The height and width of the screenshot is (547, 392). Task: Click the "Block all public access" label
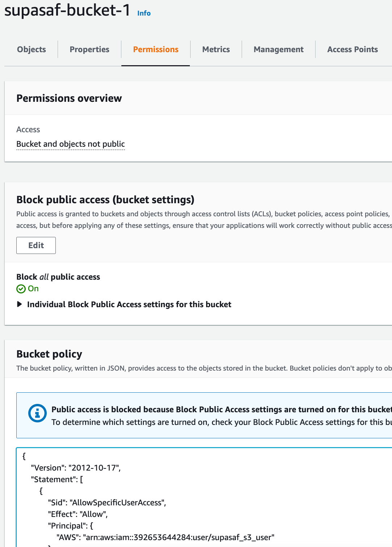(x=58, y=277)
